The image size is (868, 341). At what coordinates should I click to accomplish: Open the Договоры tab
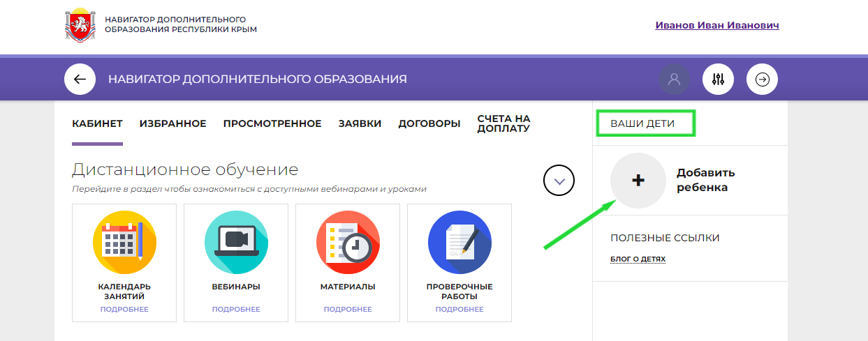coord(429,123)
